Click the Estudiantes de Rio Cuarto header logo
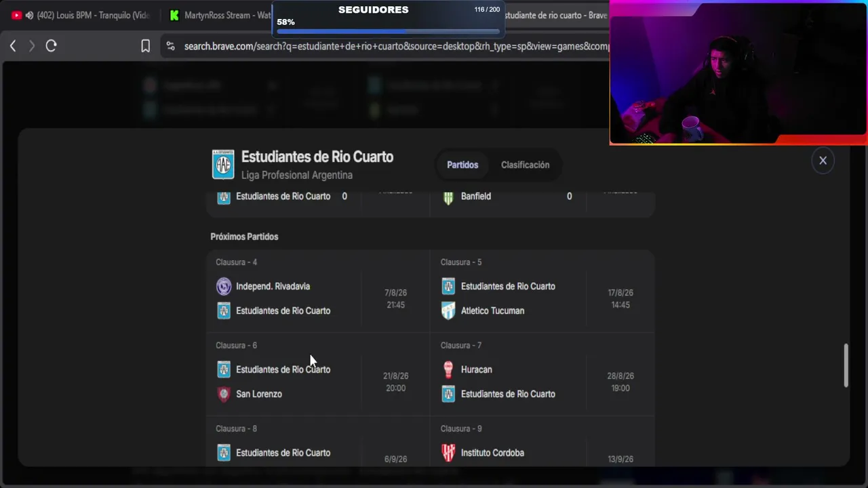The image size is (868, 488). click(x=223, y=165)
